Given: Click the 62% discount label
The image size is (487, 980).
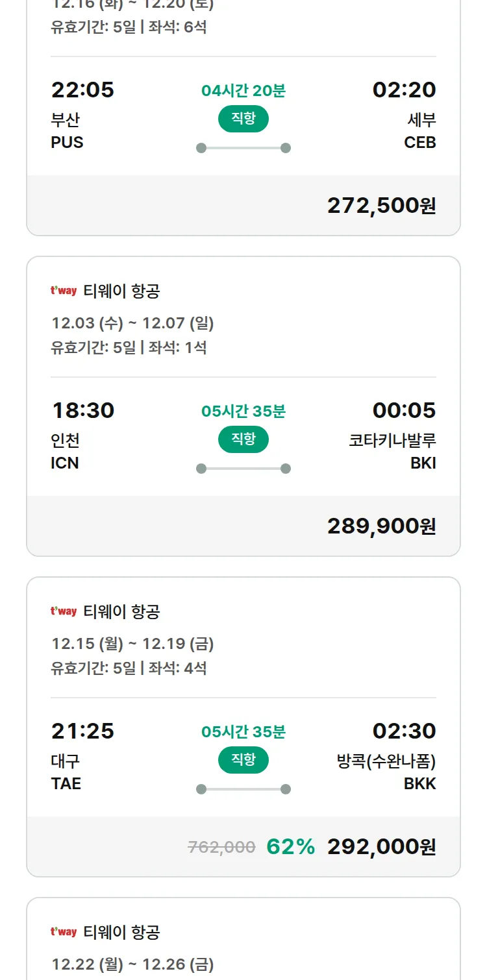Looking at the screenshot, I should pyautogui.click(x=290, y=846).
